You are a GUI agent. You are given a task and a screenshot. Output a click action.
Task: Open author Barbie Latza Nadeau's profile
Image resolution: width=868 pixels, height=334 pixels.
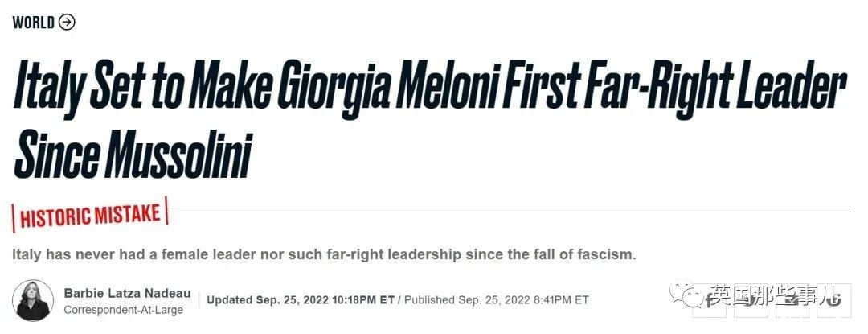(127, 293)
